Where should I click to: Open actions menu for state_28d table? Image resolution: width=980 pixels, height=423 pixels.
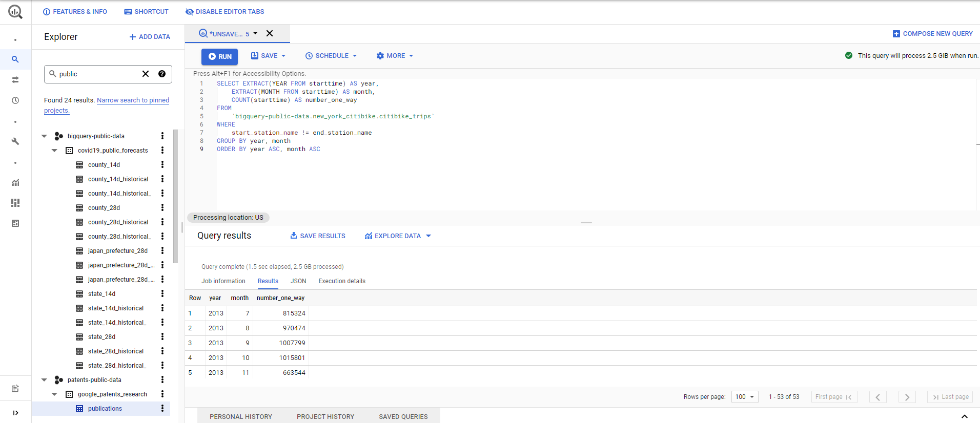(162, 336)
